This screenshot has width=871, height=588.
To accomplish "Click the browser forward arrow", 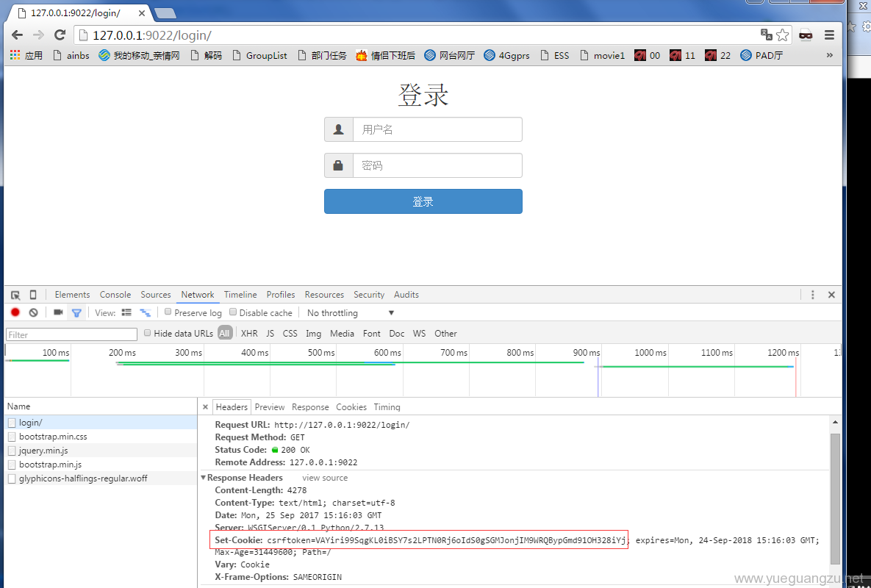I will 38,35.
